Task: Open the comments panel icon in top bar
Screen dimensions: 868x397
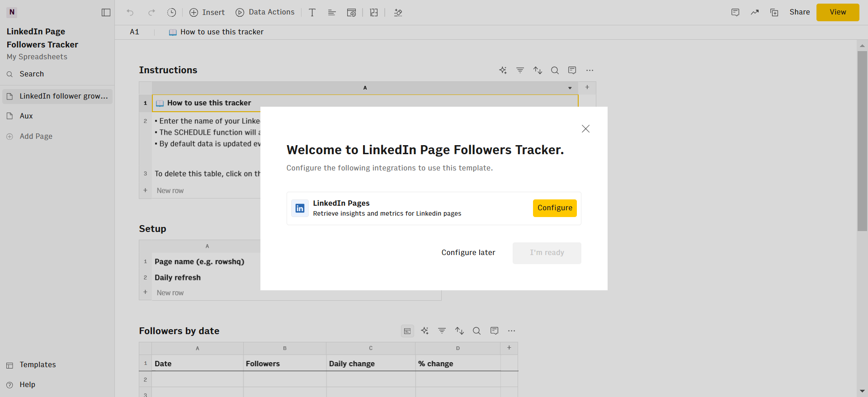Action: 736,13
